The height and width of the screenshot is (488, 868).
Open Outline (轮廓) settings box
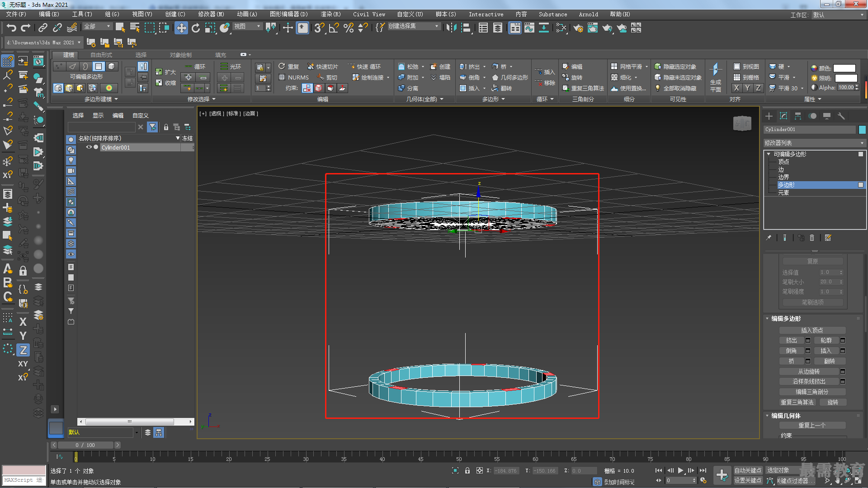click(x=843, y=340)
